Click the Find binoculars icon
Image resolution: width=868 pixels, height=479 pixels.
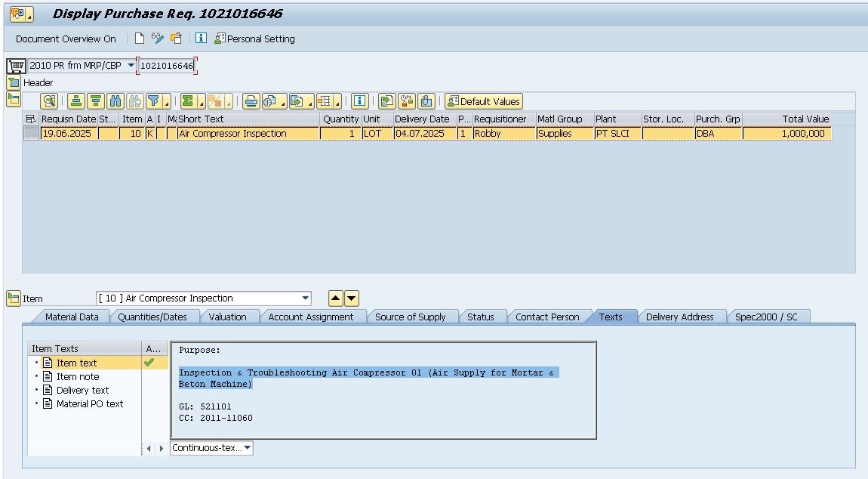[115, 101]
